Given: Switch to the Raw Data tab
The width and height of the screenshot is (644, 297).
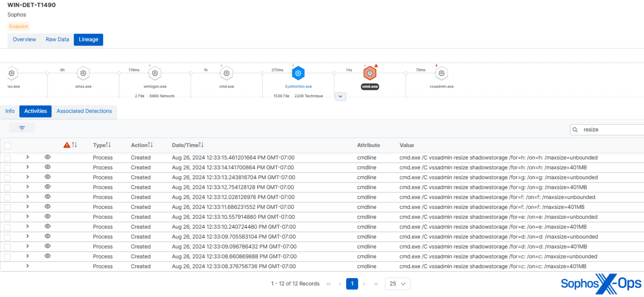Looking at the screenshot, I should point(57,39).
